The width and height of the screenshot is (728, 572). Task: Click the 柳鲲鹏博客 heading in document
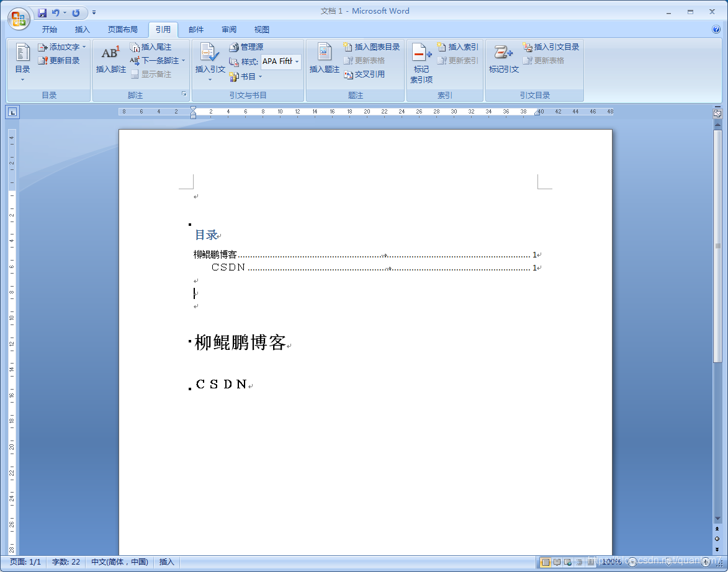click(x=240, y=342)
